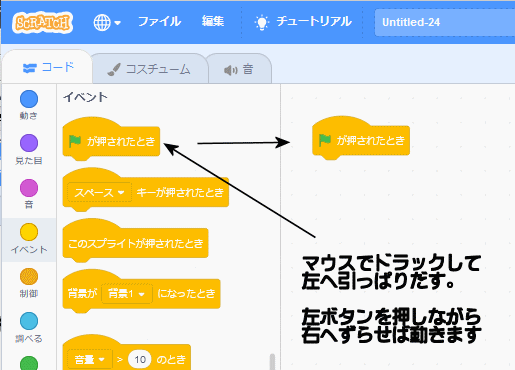Click the キーが押されたとき block
515x370 pixels.
[x=180, y=192]
